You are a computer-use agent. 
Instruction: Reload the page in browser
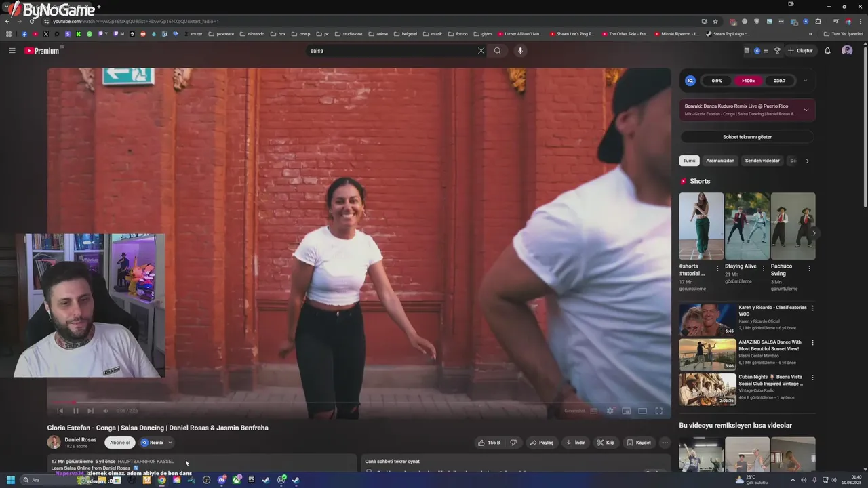pos(32,21)
